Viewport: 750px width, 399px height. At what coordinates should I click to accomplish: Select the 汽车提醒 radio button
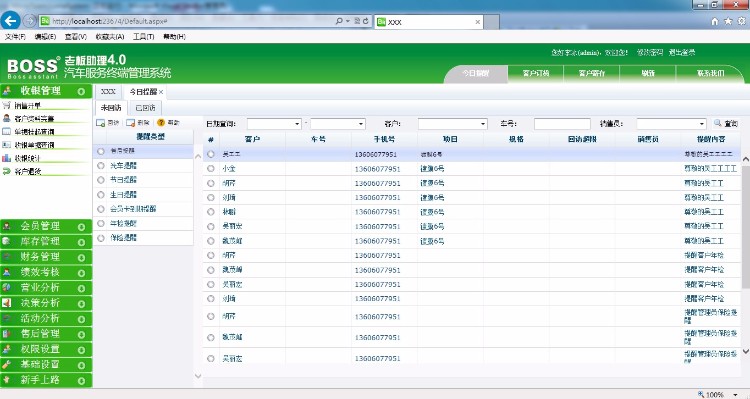(100, 166)
